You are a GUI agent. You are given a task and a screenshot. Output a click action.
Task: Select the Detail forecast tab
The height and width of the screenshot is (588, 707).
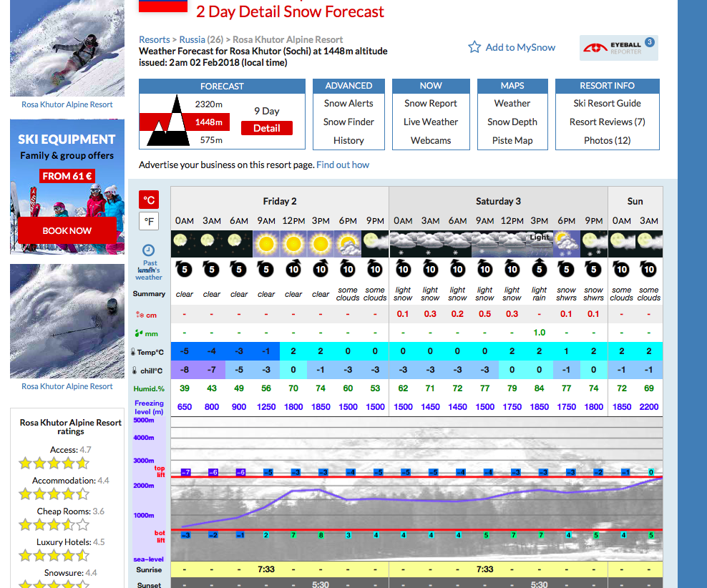pyautogui.click(x=266, y=128)
